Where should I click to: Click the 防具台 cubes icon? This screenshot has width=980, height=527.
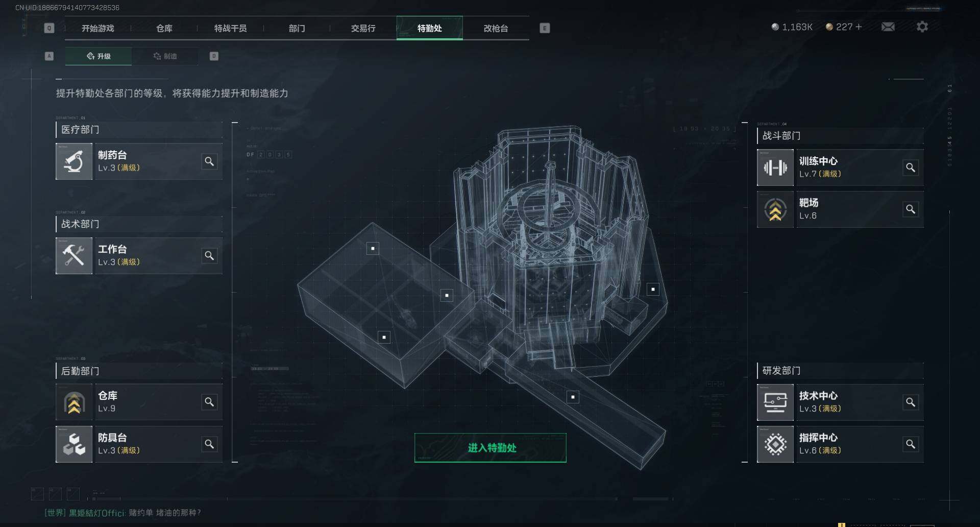click(x=74, y=444)
